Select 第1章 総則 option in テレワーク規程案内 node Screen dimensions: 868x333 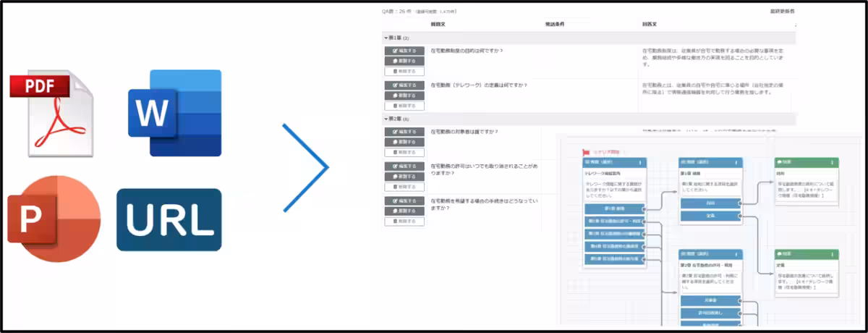pos(613,209)
